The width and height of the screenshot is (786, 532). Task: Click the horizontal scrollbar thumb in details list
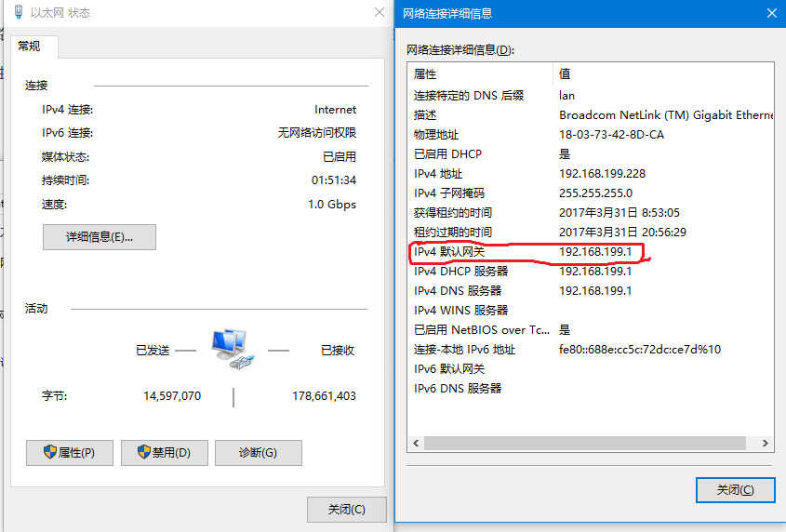point(585,444)
